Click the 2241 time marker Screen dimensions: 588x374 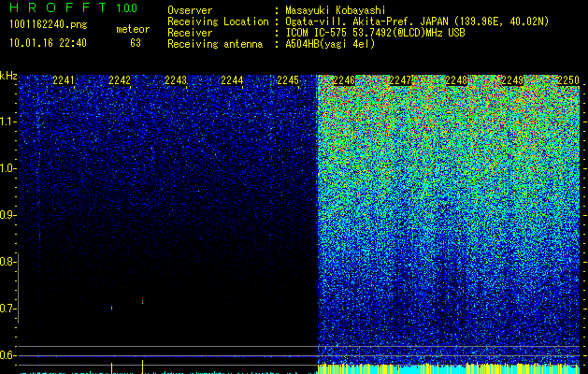coord(64,80)
